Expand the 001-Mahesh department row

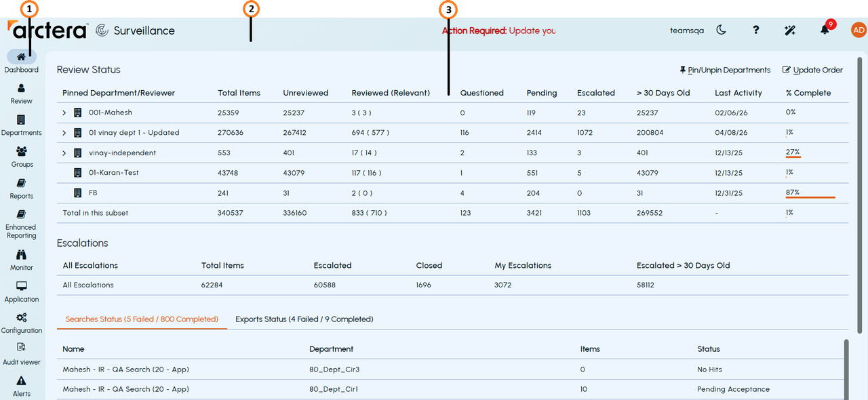point(64,113)
